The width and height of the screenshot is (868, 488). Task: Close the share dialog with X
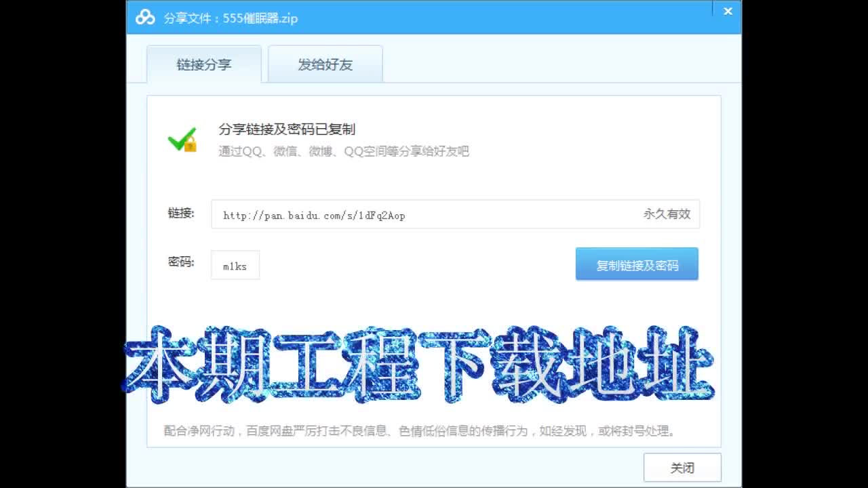click(728, 11)
